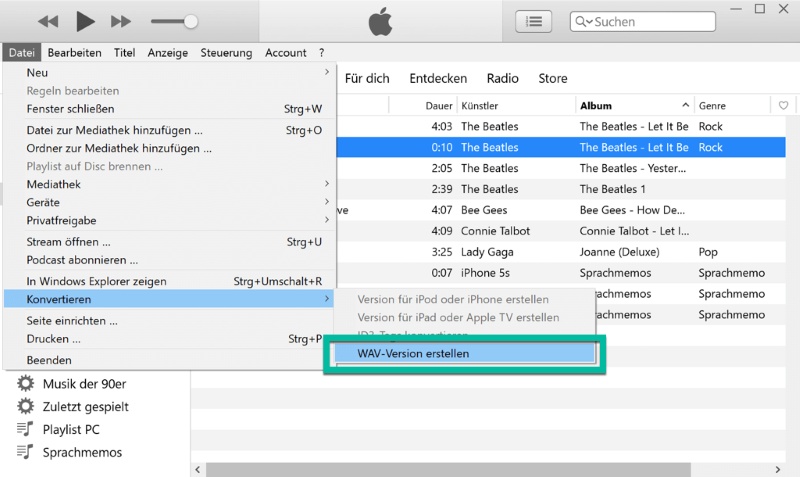This screenshot has width=800, height=477.
Task: Open the list view (Up Next) icon
Action: coord(534,21)
